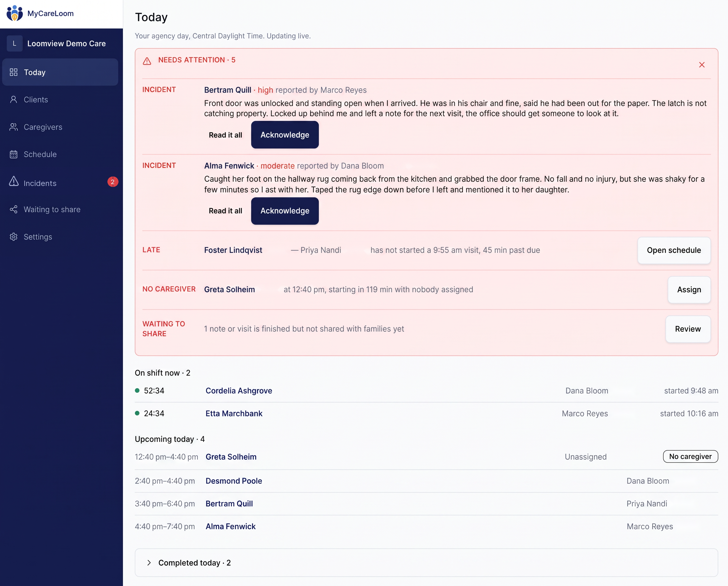Click the 2:40 pm–4:40 pm time
Viewport: 728px width, 586px height.
tap(165, 481)
